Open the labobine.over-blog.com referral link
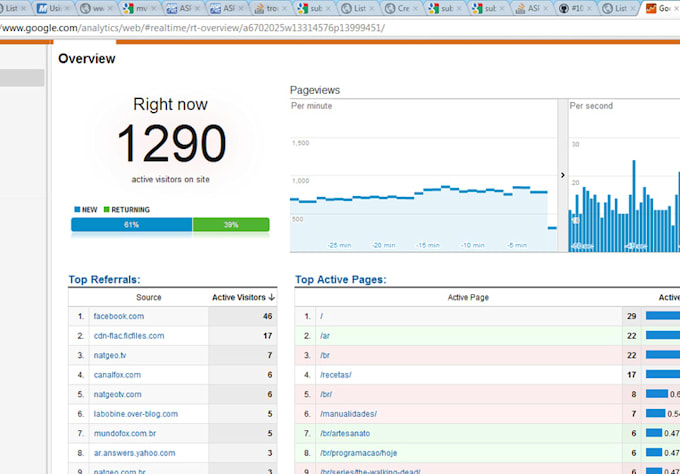The height and width of the screenshot is (474, 680). click(x=136, y=414)
